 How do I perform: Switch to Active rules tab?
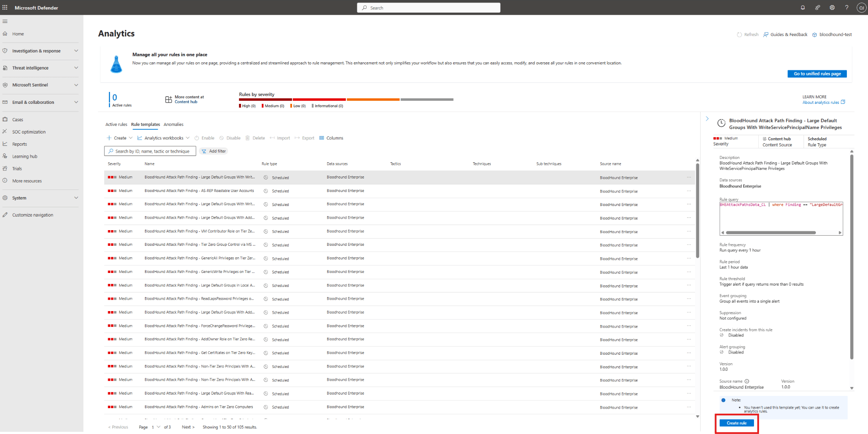click(x=116, y=125)
